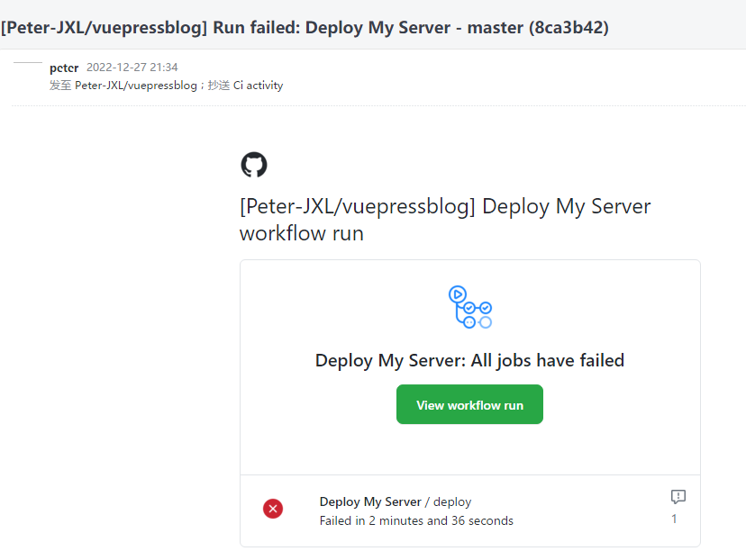Click 'Deploy My Server: All jobs have failed' text
The height and width of the screenshot is (560, 746).
tap(469, 360)
